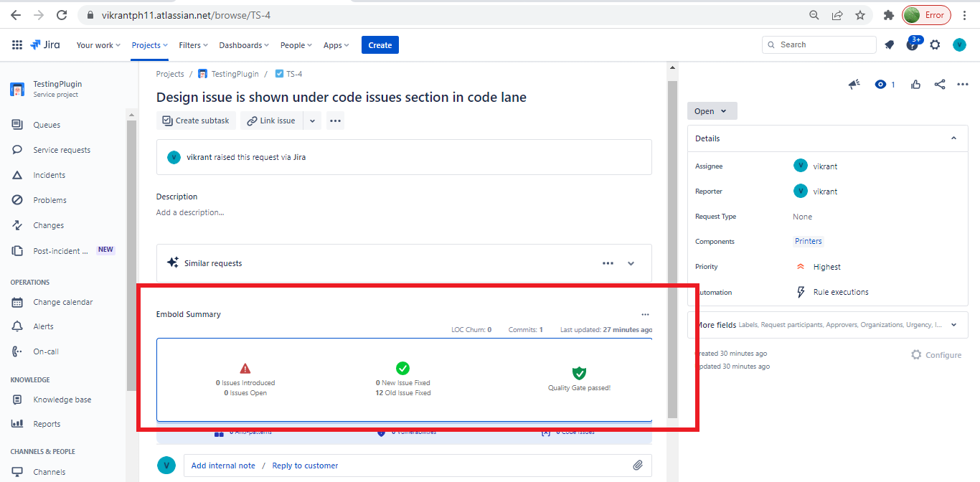
Task: Click the attachment paperclip in the comment bar
Action: point(638,465)
